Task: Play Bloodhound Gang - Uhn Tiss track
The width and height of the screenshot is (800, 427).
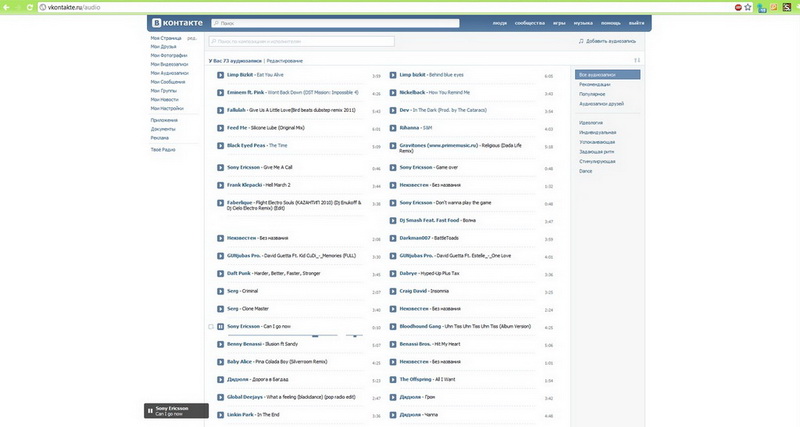Action: pyautogui.click(x=393, y=326)
